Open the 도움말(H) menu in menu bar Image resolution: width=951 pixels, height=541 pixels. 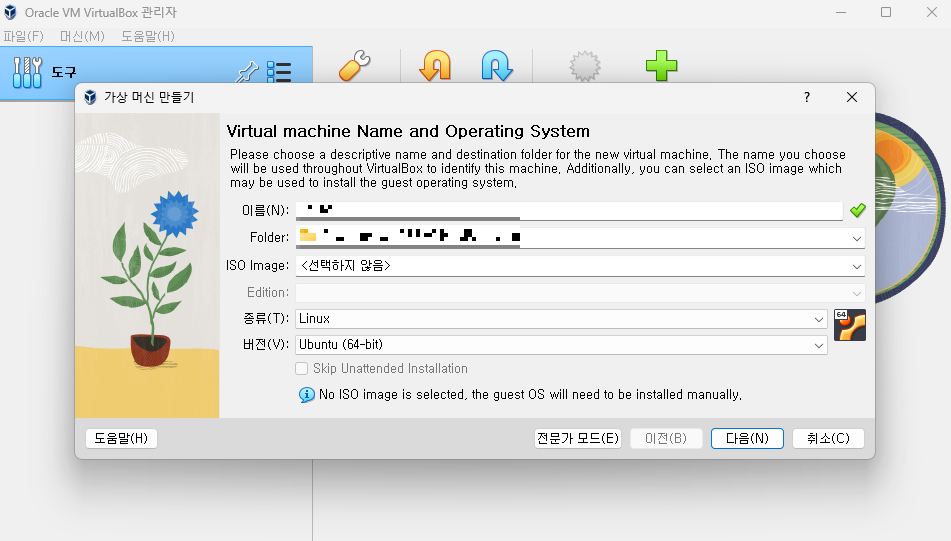tap(148, 36)
